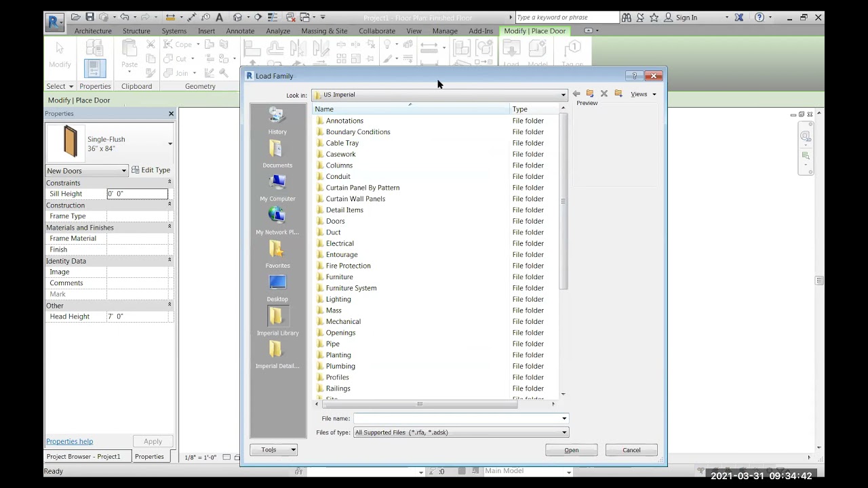This screenshot has width=868, height=488.
Task: Select the Curtain Wall Panels folder
Action: point(355,199)
